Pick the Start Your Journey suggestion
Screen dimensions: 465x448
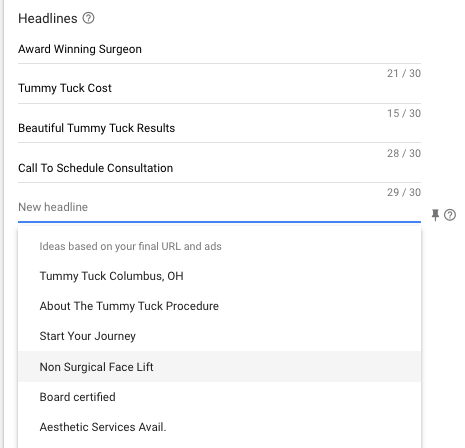point(219,336)
